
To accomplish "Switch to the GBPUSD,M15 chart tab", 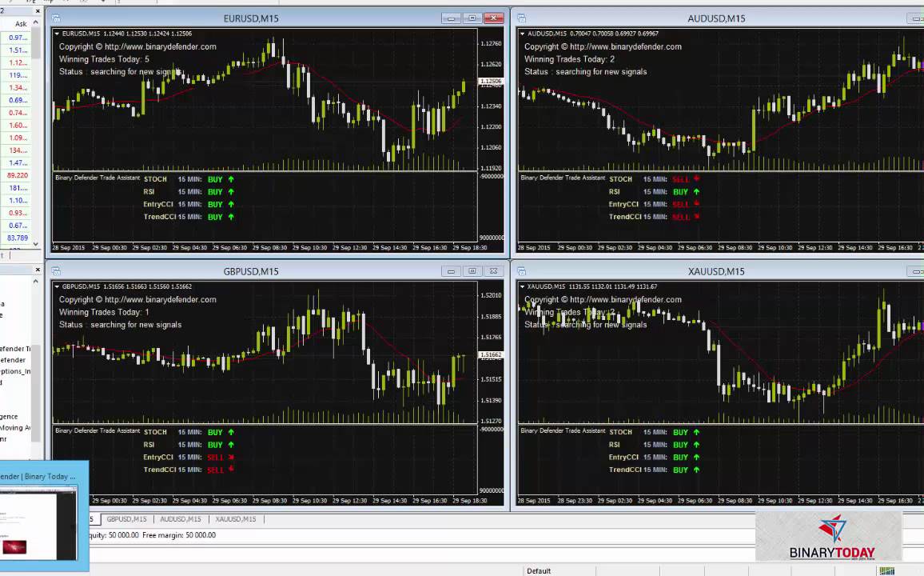I will click(x=126, y=519).
